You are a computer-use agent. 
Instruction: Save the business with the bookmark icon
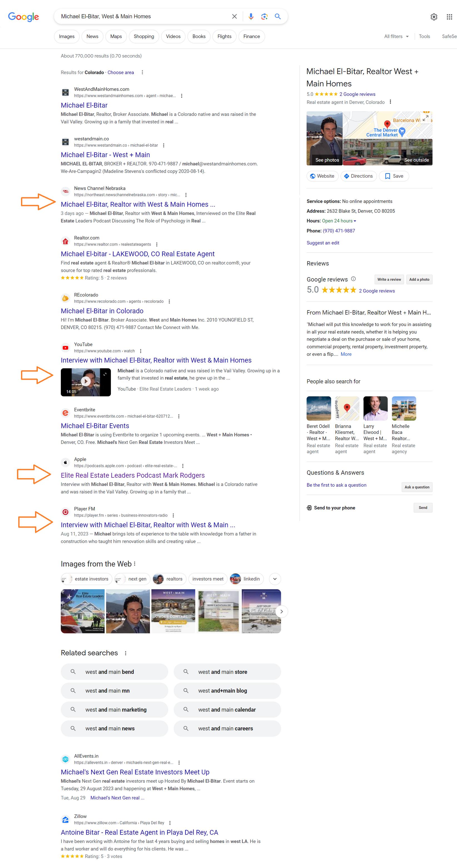pos(394,176)
